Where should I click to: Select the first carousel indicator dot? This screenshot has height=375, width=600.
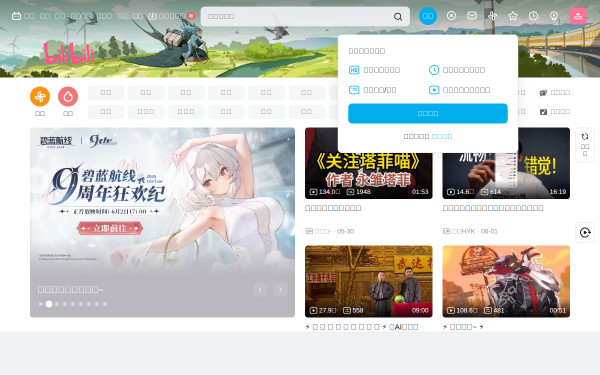tap(41, 304)
